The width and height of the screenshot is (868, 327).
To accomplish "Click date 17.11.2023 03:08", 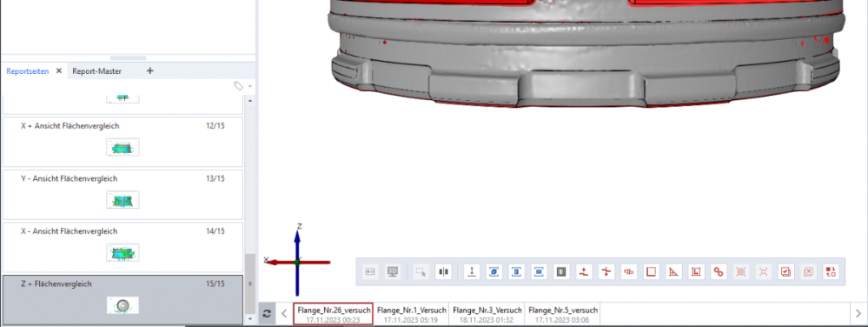I will click(562, 320).
